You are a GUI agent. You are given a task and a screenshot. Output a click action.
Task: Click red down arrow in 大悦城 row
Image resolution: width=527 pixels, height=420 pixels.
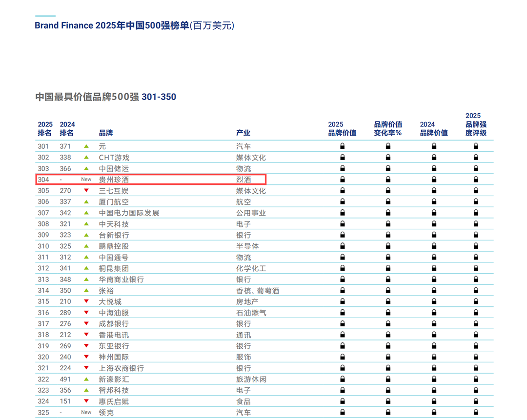coord(86,301)
